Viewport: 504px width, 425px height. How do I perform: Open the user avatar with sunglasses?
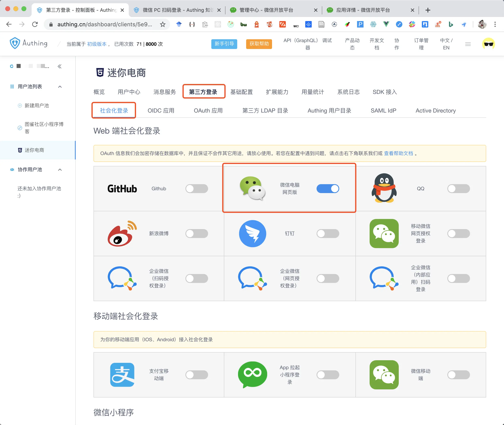[488, 44]
